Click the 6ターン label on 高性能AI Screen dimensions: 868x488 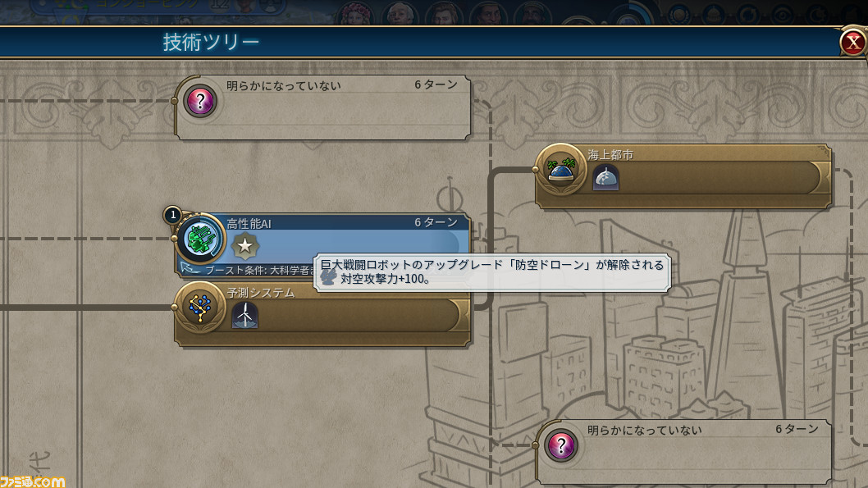[436, 222]
